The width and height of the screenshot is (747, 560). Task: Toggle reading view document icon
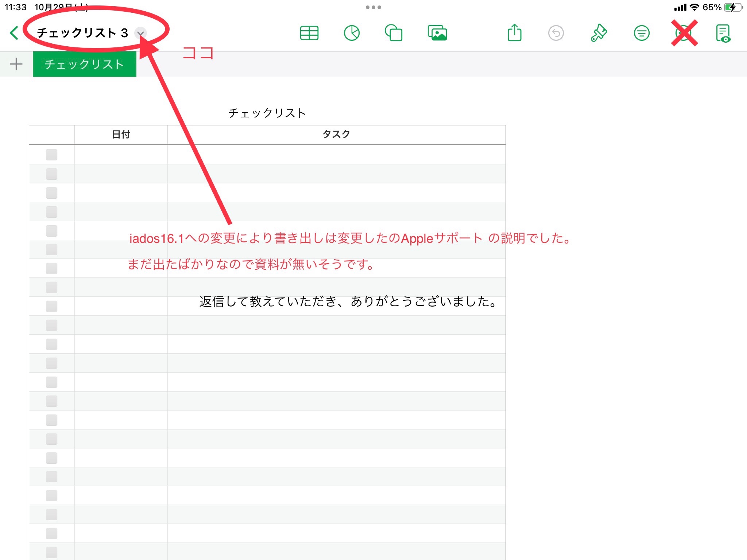[x=723, y=33]
